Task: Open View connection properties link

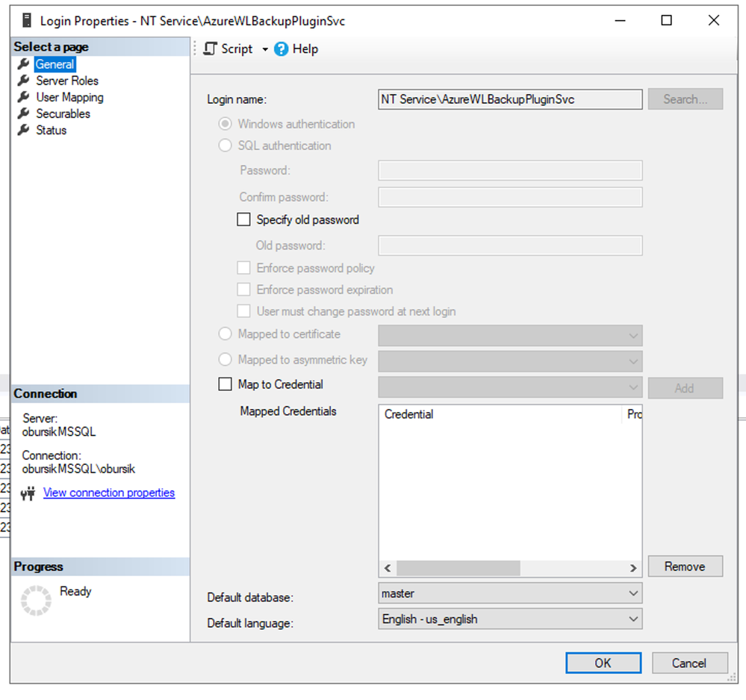Action: [x=109, y=493]
